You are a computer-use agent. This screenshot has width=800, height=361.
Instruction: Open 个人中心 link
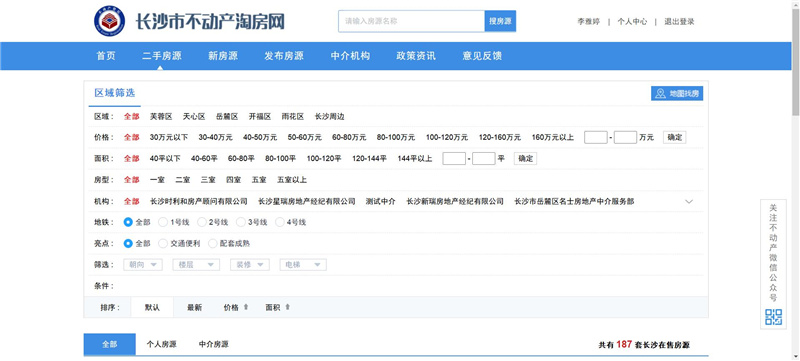pyautogui.click(x=632, y=21)
